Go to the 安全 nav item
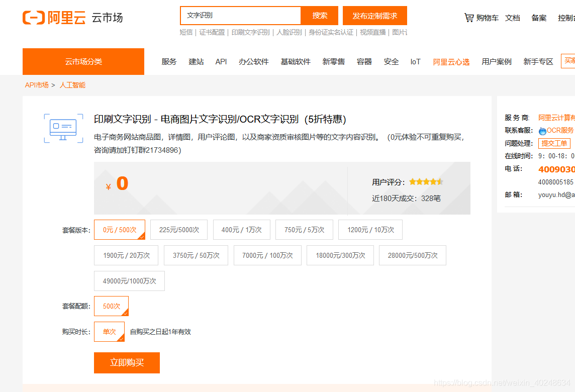This screenshot has width=575, height=392. (391, 62)
